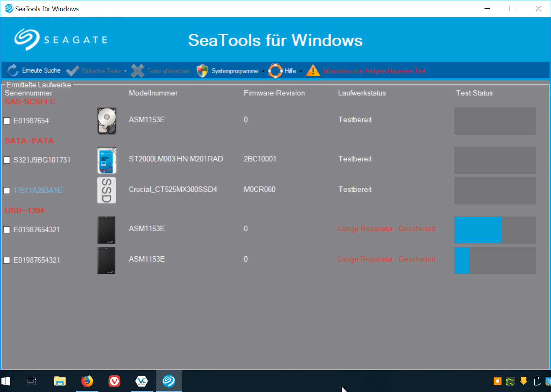
Task: Click the slightly filled blue progress bar
Action: point(495,260)
